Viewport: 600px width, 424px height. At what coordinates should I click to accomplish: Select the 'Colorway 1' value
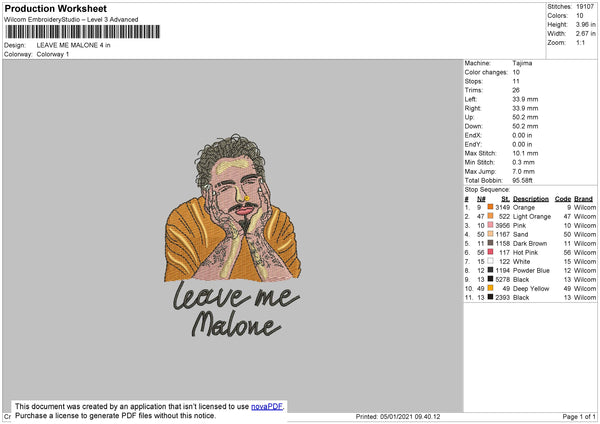(53, 54)
